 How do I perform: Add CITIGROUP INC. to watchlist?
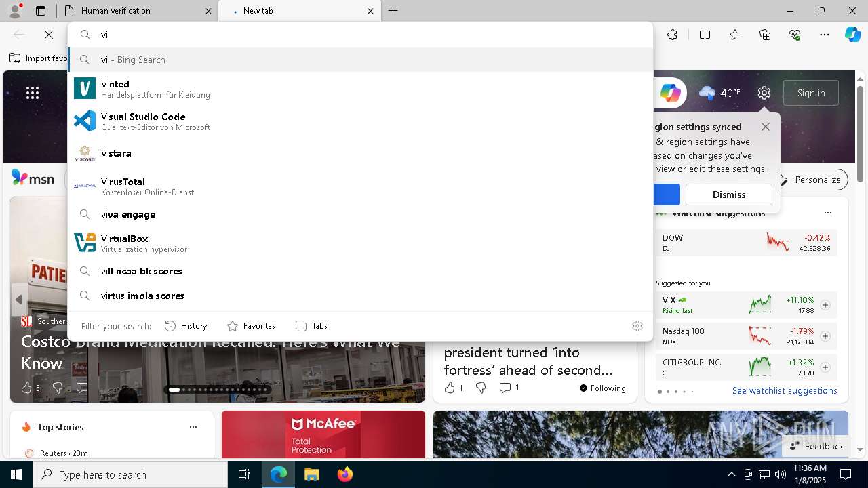coord(825,367)
